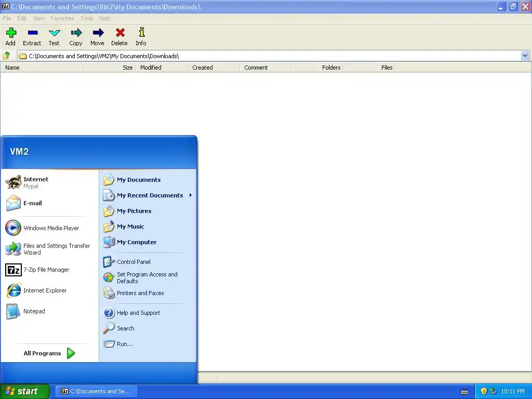Image resolution: width=532 pixels, height=399 pixels.
Task: Open Search from Start menu
Action: click(x=119, y=328)
